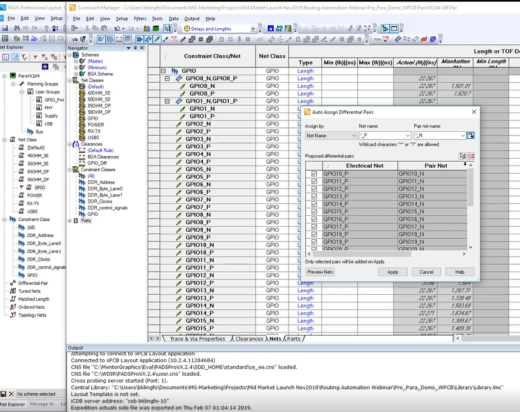Collapse the GPIO1_N,GPIO1_P pair row
Image resolution: width=520 pixels, height=412 pixels.
[x=167, y=101]
